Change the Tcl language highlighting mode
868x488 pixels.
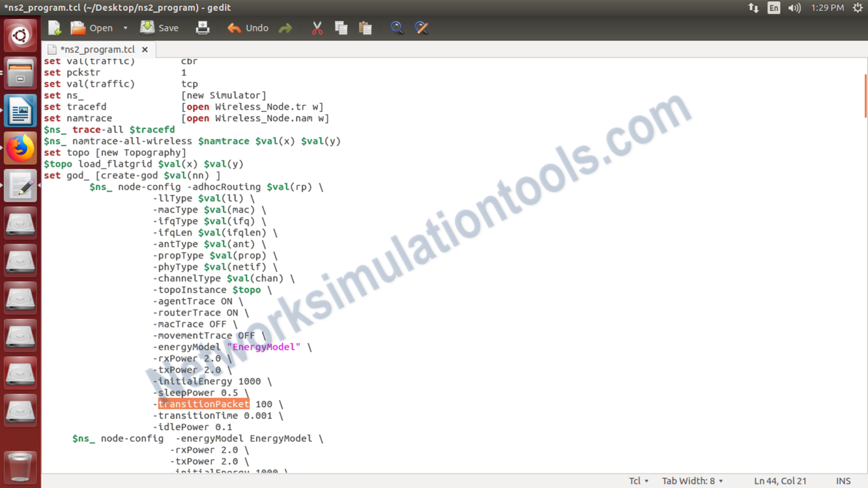click(637, 481)
